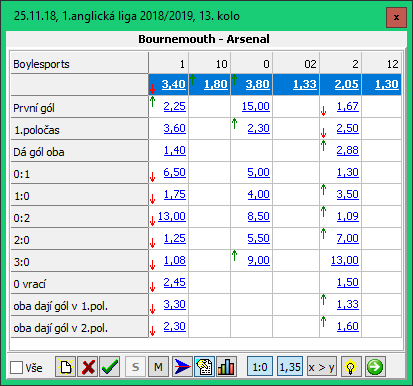Click 1.poločas odds 3,60
This screenshot has width=413, height=386.
pos(175,128)
